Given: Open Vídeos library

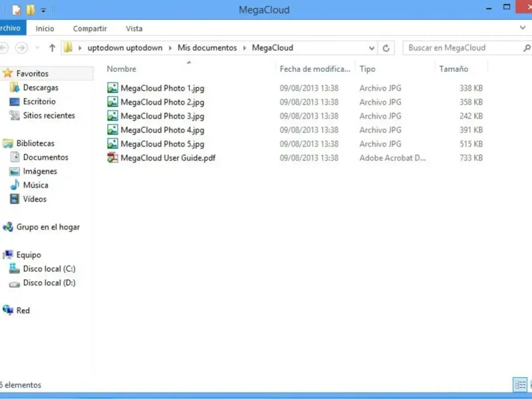Looking at the screenshot, I should pyautogui.click(x=35, y=199).
